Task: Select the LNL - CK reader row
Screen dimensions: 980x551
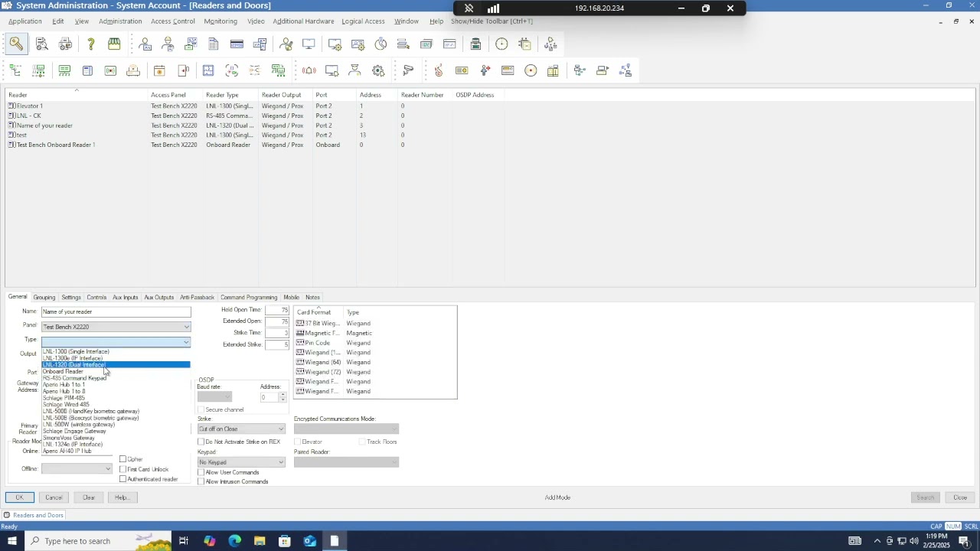Action: (x=490, y=116)
